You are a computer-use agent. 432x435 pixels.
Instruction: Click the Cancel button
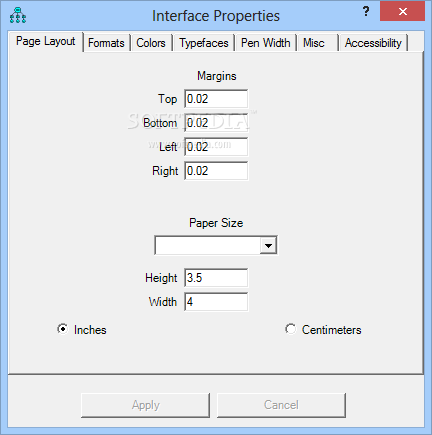[281, 405]
